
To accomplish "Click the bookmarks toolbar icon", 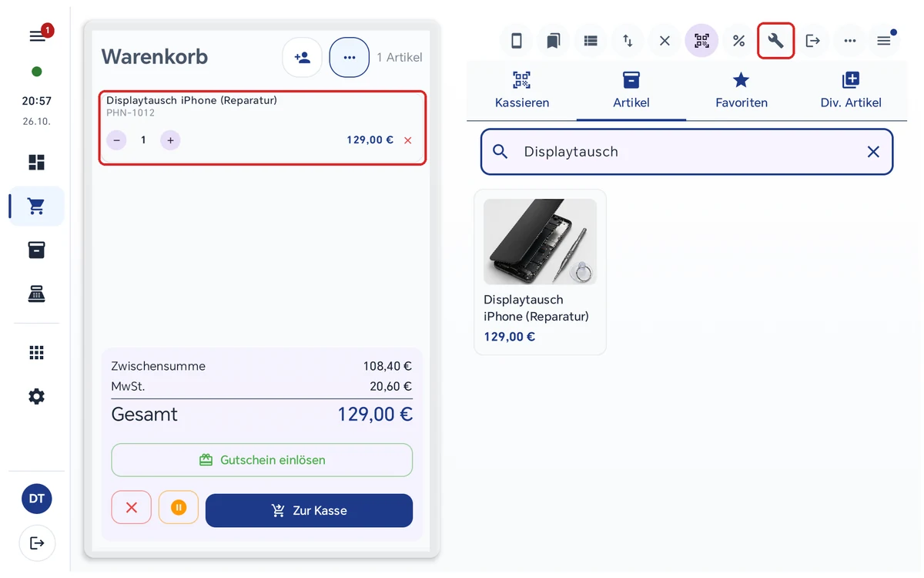I will (x=554, y=41).
